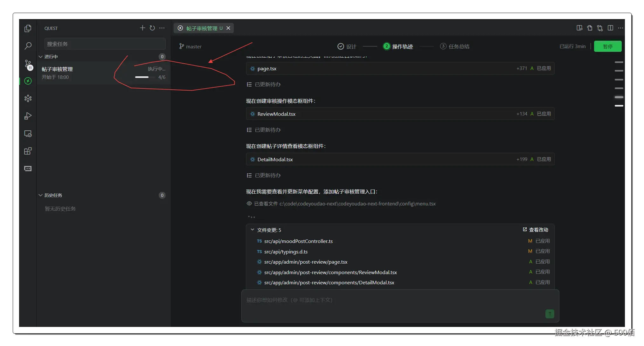
Task: Open the Explorer files icon in sidebar
Action: (x=28, y=29)
